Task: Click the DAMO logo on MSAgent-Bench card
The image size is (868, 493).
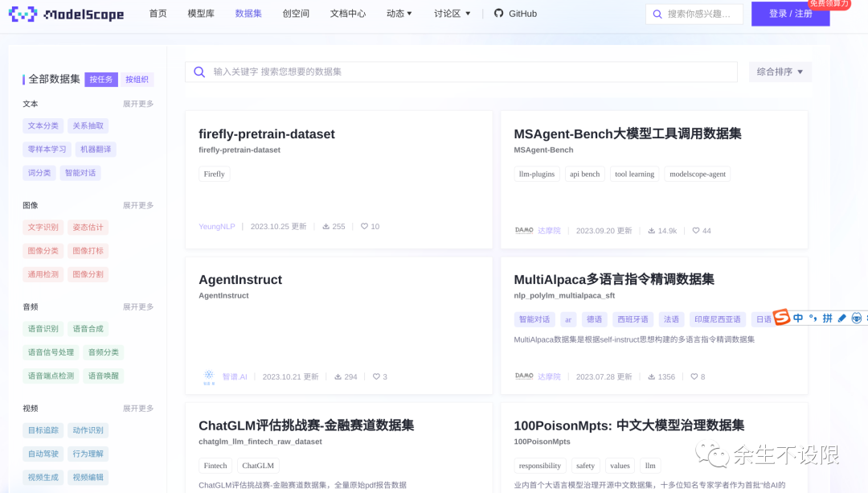Action: coord(524,231)
